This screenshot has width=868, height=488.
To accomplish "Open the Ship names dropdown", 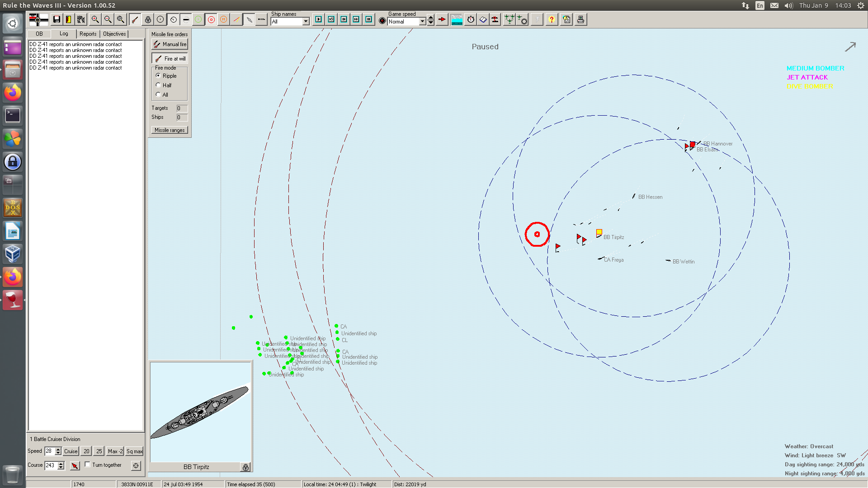I will point(306,22).
